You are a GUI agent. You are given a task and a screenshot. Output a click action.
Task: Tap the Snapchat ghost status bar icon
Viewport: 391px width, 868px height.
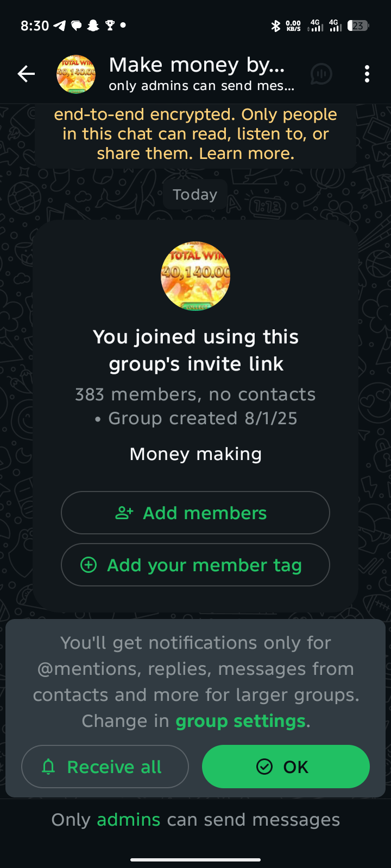[x=93, y=25]
